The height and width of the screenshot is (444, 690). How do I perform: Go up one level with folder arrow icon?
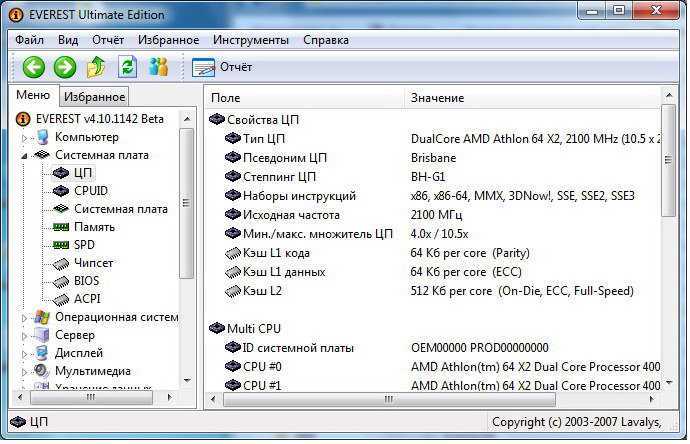[x=96, y=67]
